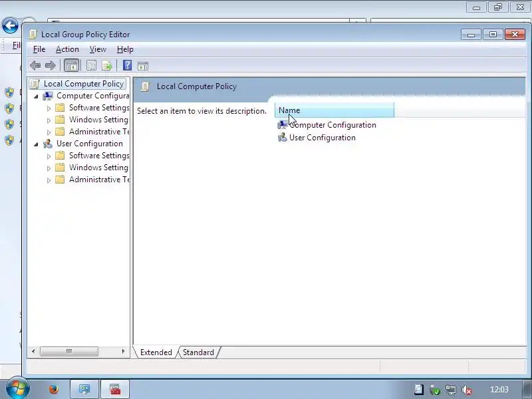This screenshot has width=532, height=399.
Task: Expand Software Settings under User Configuration
Action: click(49, 156)
